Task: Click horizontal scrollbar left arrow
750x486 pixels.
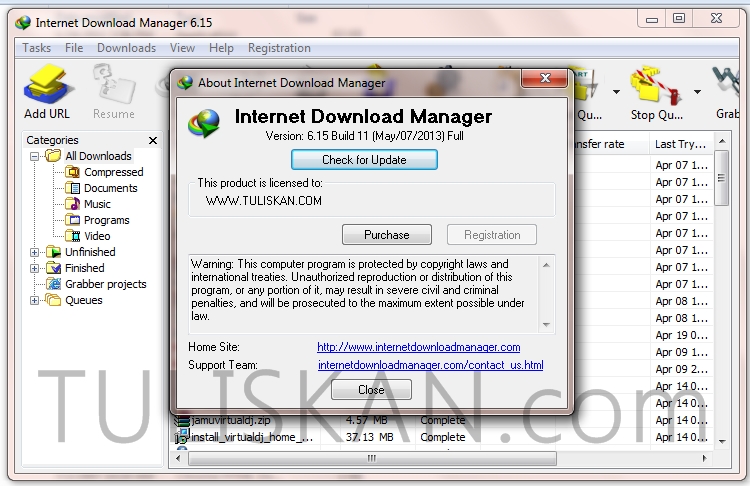Action: 178,458
